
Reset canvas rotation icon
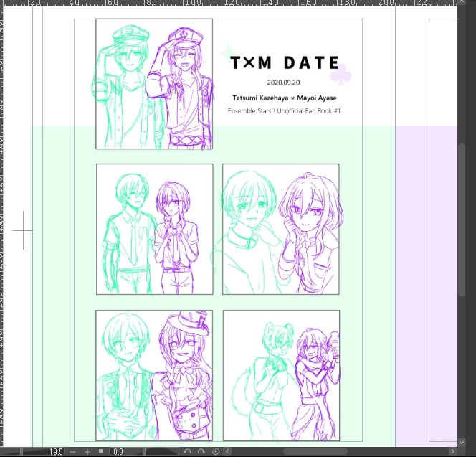216,451
